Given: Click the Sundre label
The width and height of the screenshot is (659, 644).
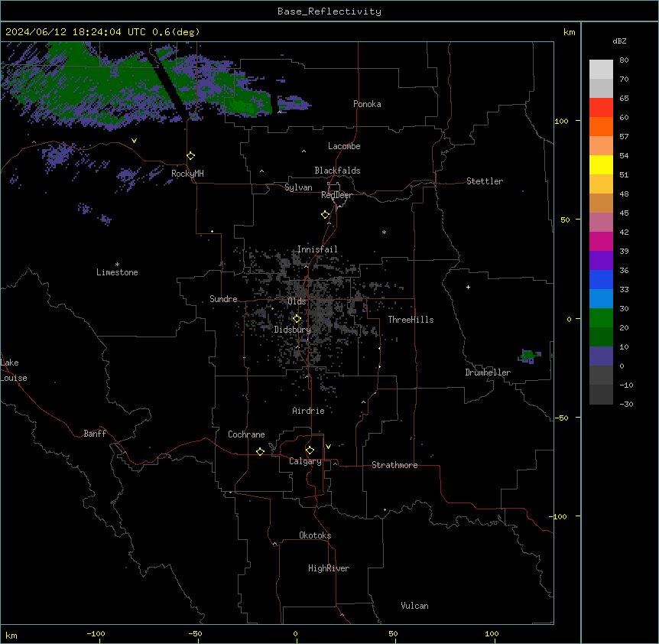Looking at the screenshot, I should (223, 299).
